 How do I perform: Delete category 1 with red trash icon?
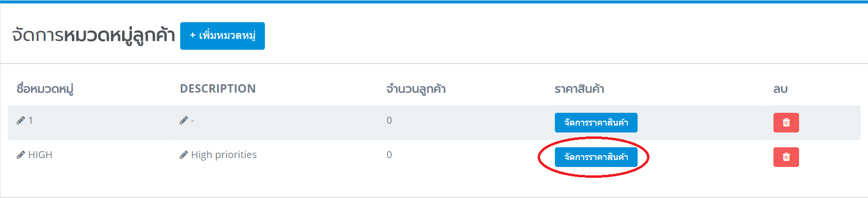pyautogui.click(x=786, y=123)
